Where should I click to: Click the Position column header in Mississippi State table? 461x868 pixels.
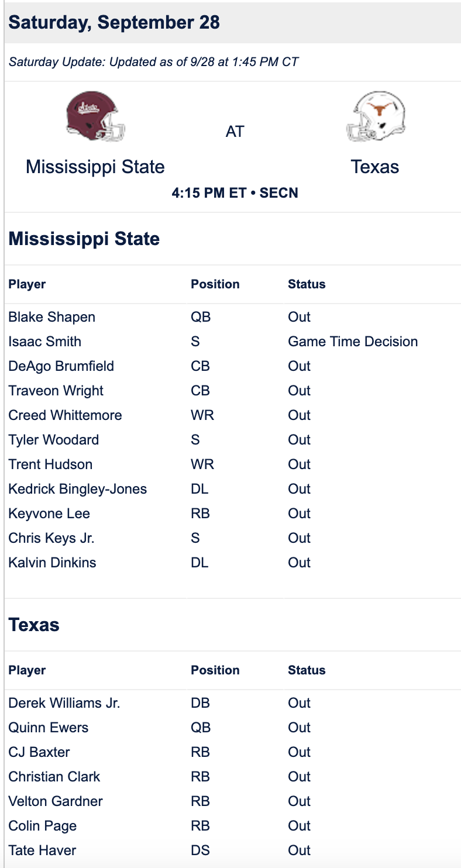[215, 284]
